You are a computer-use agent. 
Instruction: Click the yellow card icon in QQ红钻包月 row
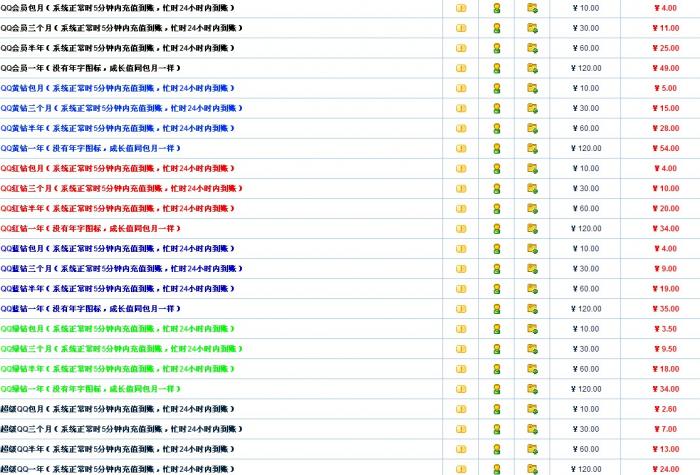tap(461, 169)
